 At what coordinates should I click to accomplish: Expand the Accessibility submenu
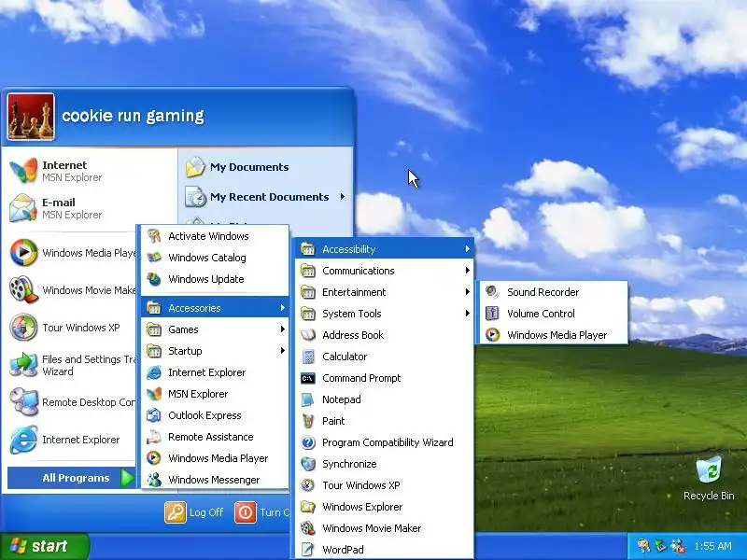pos(384,248)
